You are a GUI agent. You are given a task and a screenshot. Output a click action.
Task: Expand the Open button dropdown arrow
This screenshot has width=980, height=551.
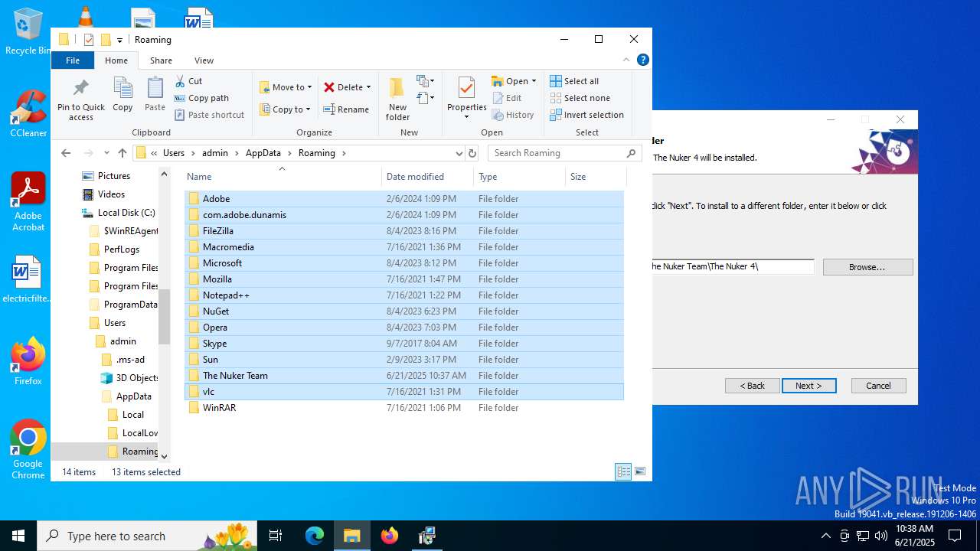coord(534,81)
